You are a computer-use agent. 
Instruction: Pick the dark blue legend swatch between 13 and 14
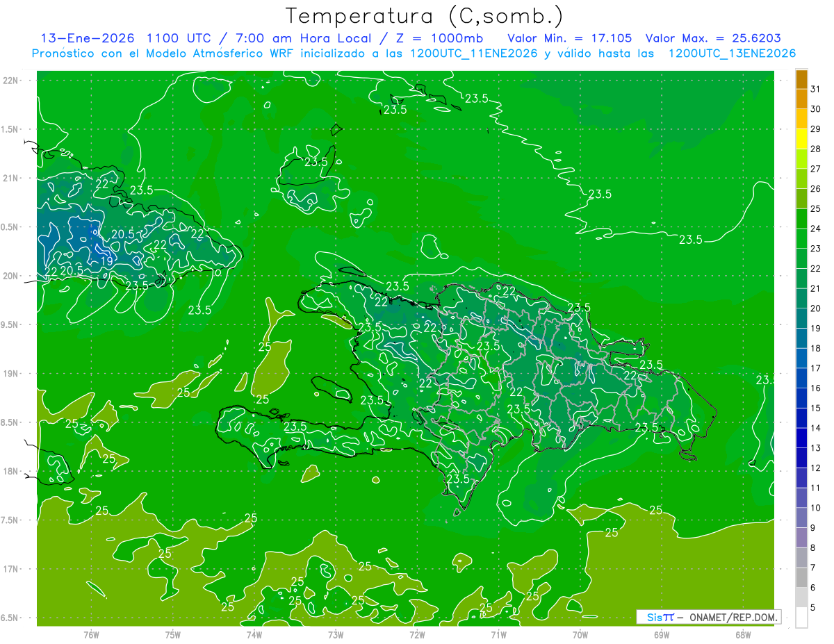801,438
